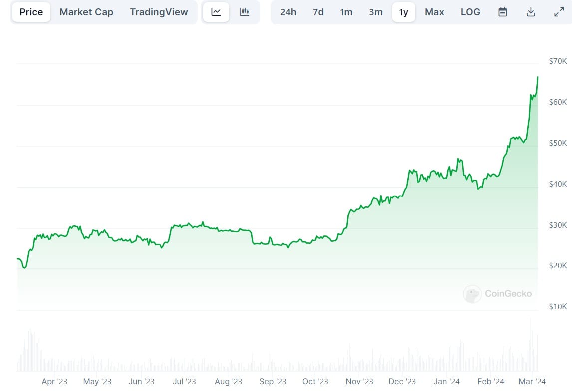Switch to the Market Cap tab
This screenshot has height=392, width=572.
click(x=86, y=11)
